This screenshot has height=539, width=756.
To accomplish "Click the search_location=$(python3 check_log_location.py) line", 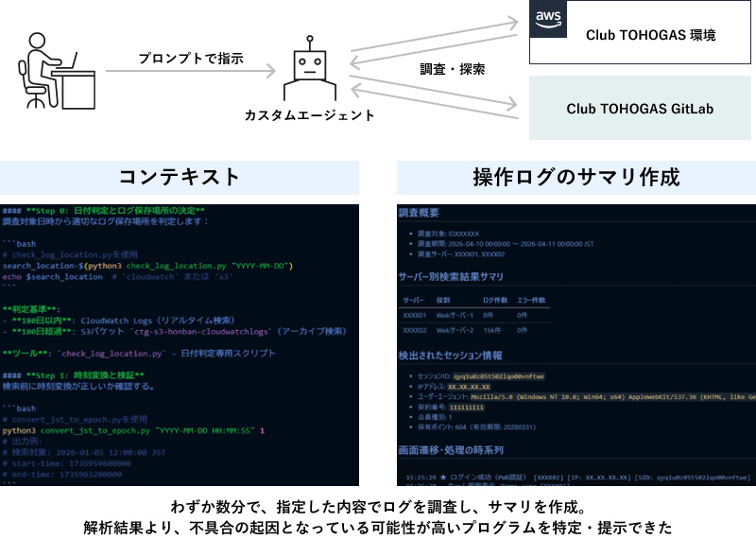I will (x=147, y=266).
